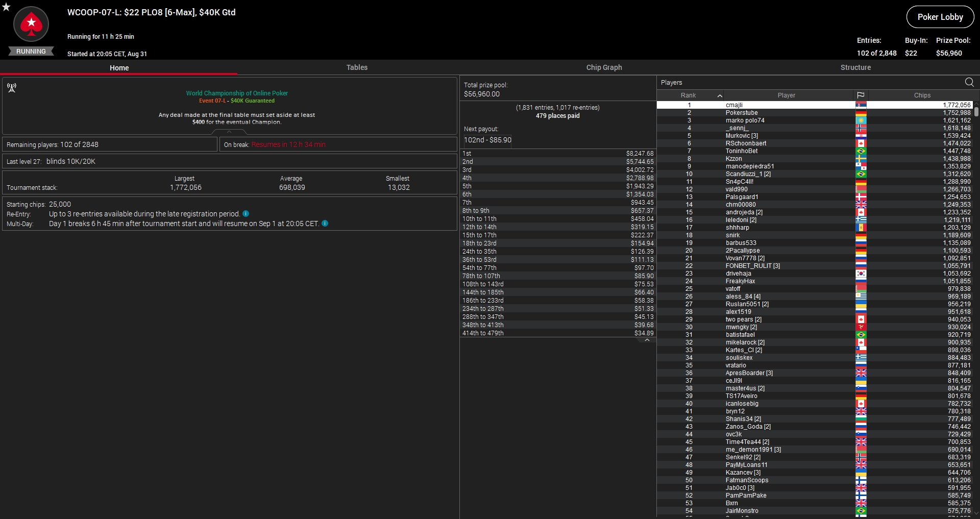Click the flag beside shhharp
This screenshot has height=519, width=980.
pos(861,228)
